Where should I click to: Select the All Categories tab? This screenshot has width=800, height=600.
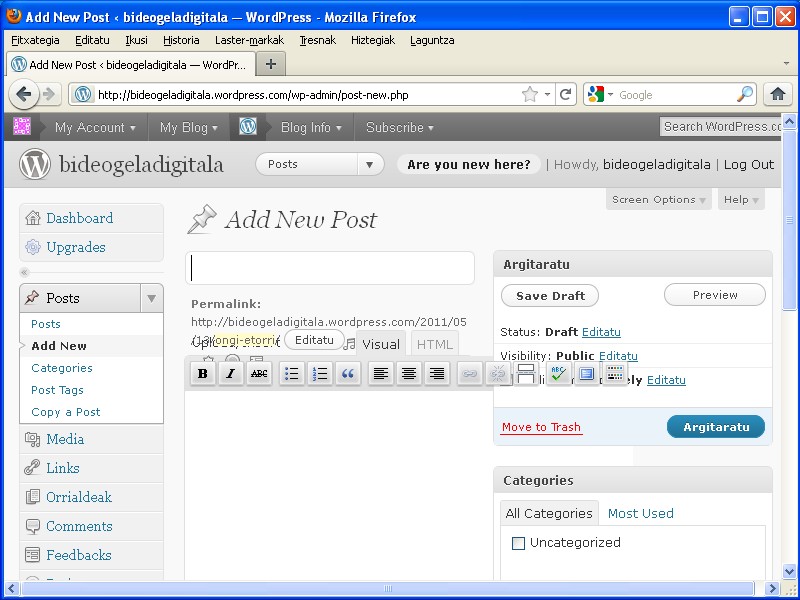(x=549, y=513)
